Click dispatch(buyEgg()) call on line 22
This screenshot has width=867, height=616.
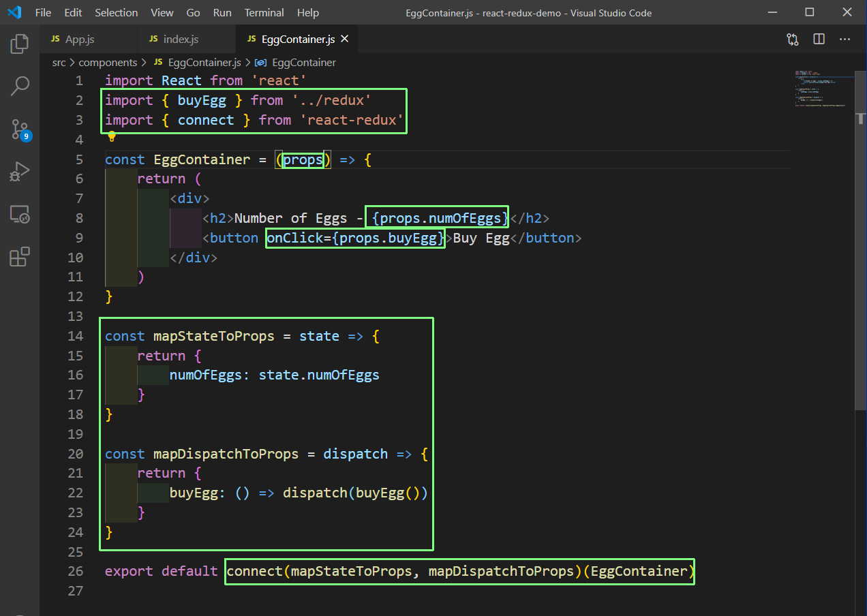(355, 493)
